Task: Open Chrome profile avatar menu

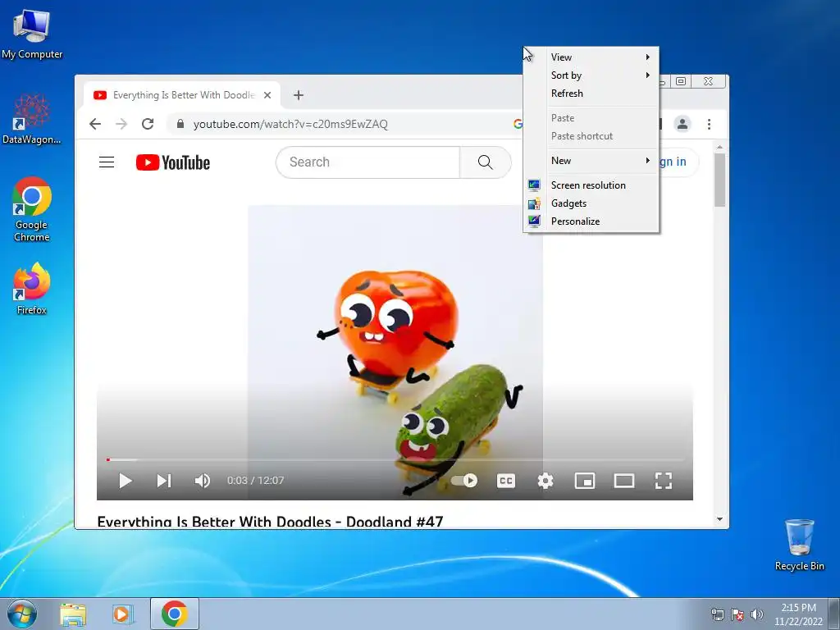Action: 682,125
